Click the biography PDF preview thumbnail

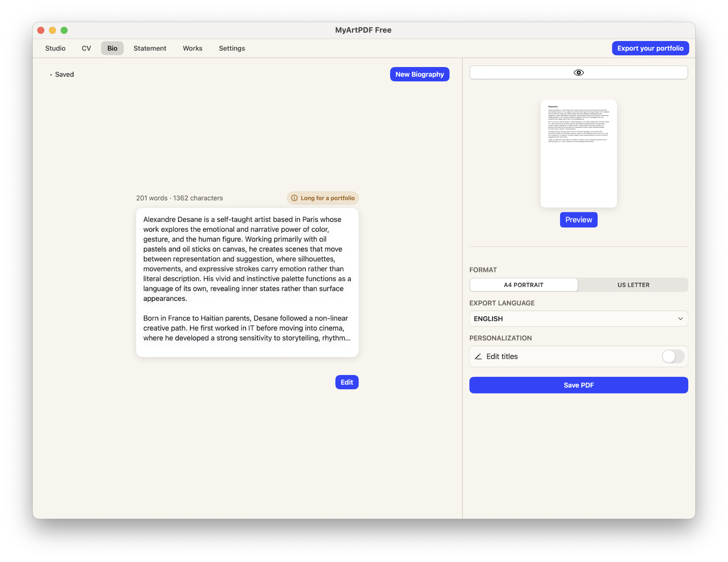pos(578,153)
